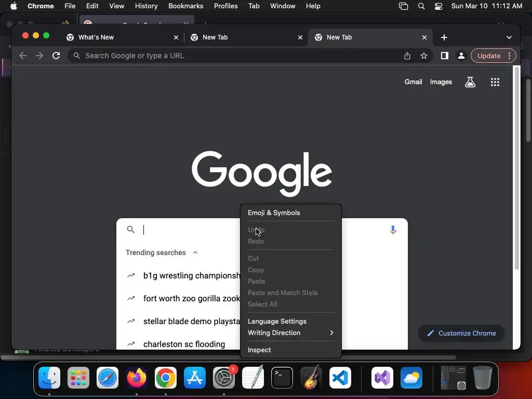Launch Safari from the dock
Image resolution: width=532 pixels, height=399 pixels.
pos(108,378)
